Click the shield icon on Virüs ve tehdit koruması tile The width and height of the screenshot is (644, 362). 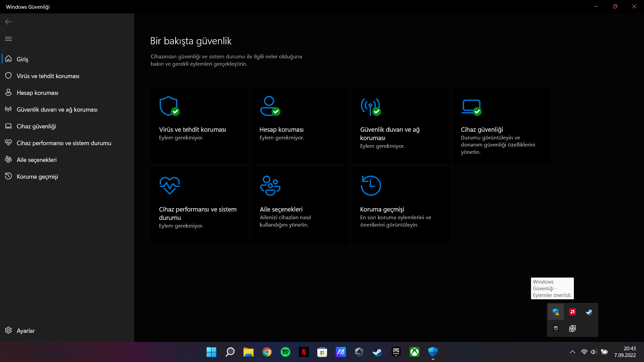click(169, 106)
